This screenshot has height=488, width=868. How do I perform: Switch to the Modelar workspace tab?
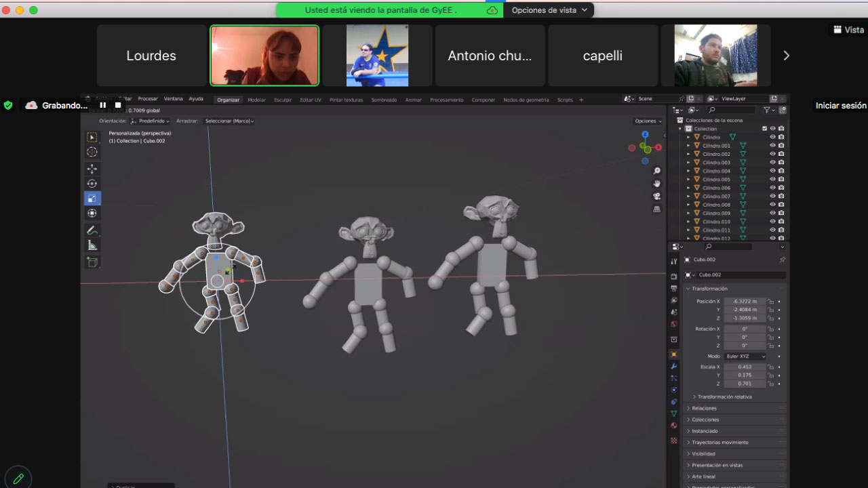(256, 100)
